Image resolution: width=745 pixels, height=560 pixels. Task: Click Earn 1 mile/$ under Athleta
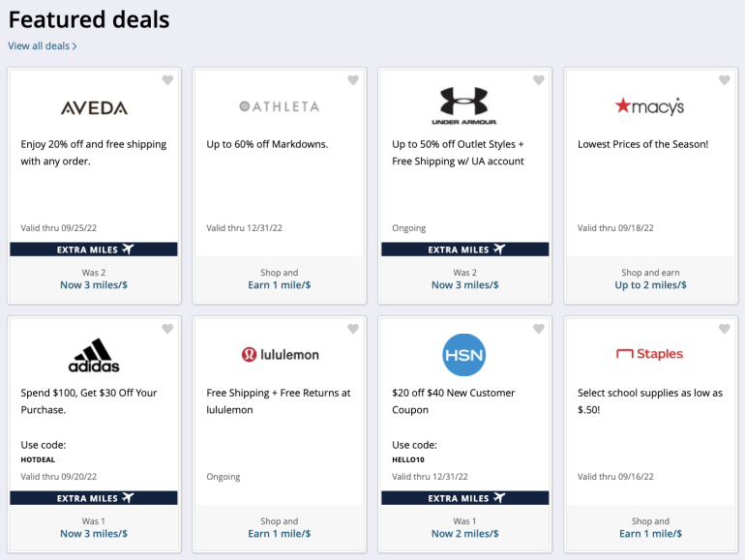(x=279, y=285)
